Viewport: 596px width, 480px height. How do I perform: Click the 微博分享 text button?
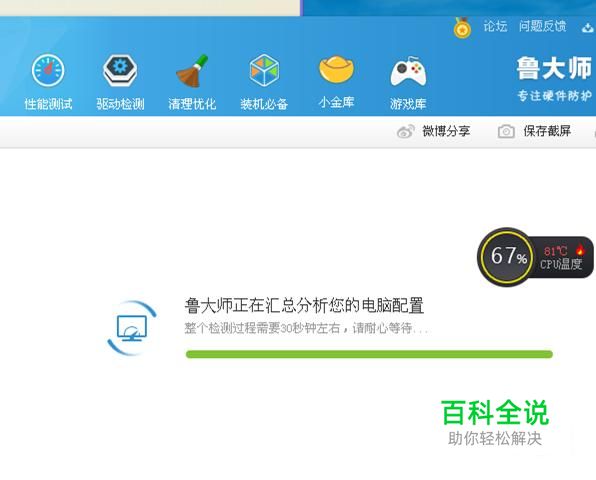(446, 131)
